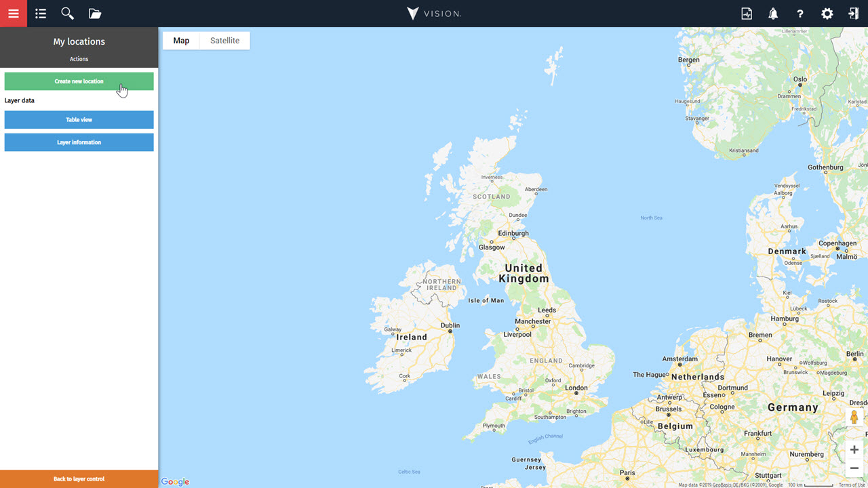Click the search magnifier icon
The height and width of the screenshot is (488, 868).
[67, 14]
